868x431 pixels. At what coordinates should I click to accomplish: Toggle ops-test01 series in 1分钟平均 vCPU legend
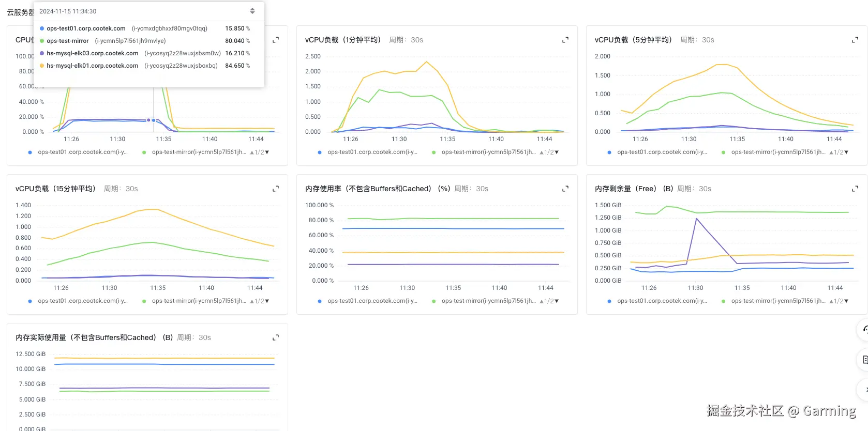368,152
